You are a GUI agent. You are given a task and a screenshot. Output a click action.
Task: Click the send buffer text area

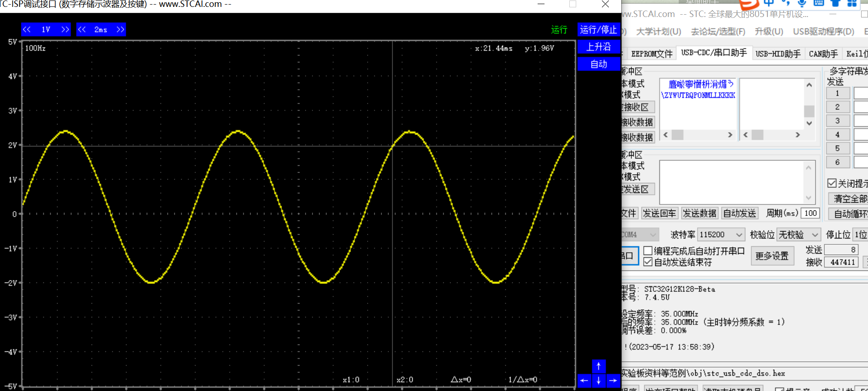click(732, 182)
